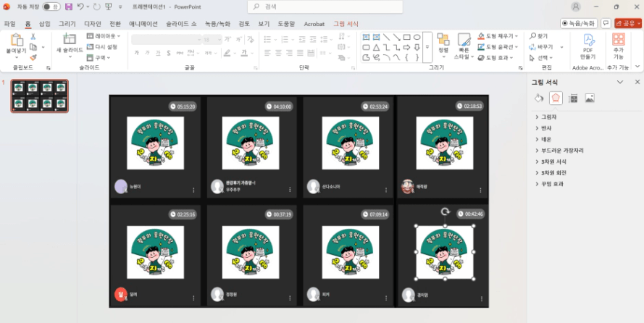Toggle the AutoSave (자동 저장) switch

click(x=51, y=7)
